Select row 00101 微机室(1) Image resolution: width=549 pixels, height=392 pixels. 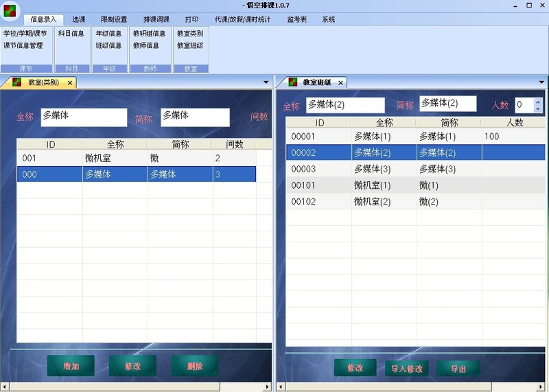[x=416, y=185]
